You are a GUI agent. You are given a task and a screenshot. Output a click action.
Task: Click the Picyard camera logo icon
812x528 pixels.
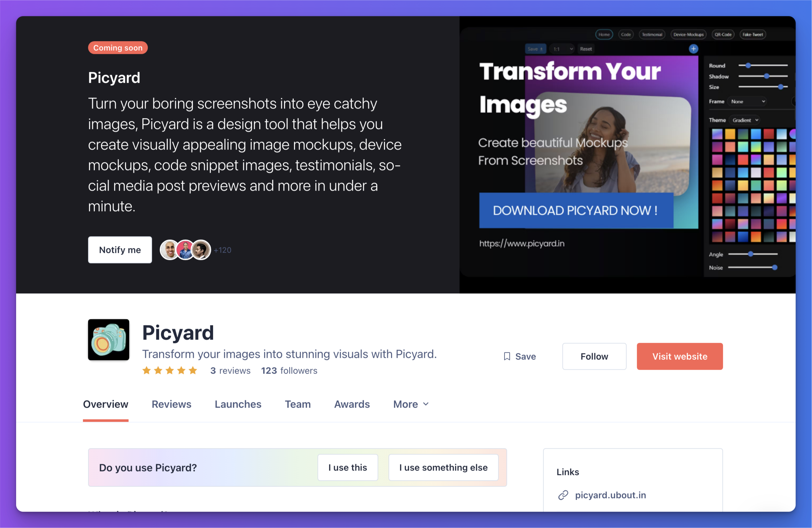(109, 340)
